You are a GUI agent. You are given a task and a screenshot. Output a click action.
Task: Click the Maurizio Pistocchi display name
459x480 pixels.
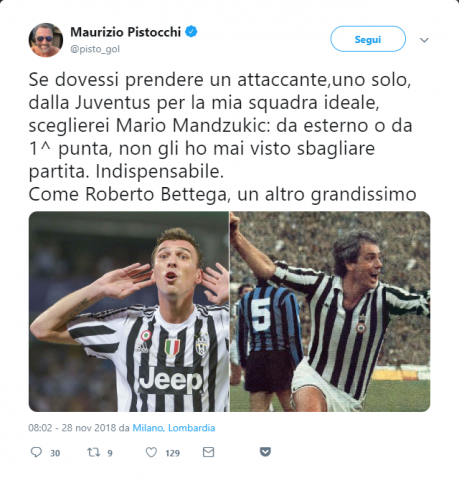click(126, 32)
